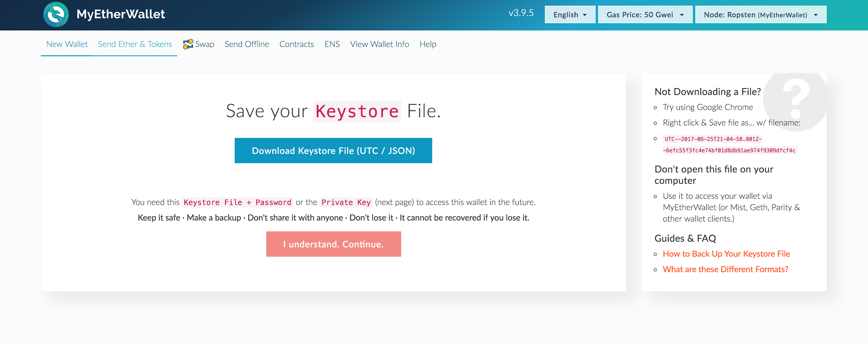Open How to Back Up Your Keystore File
Screen dimensions: 868x345
click(x=726, y=254)
